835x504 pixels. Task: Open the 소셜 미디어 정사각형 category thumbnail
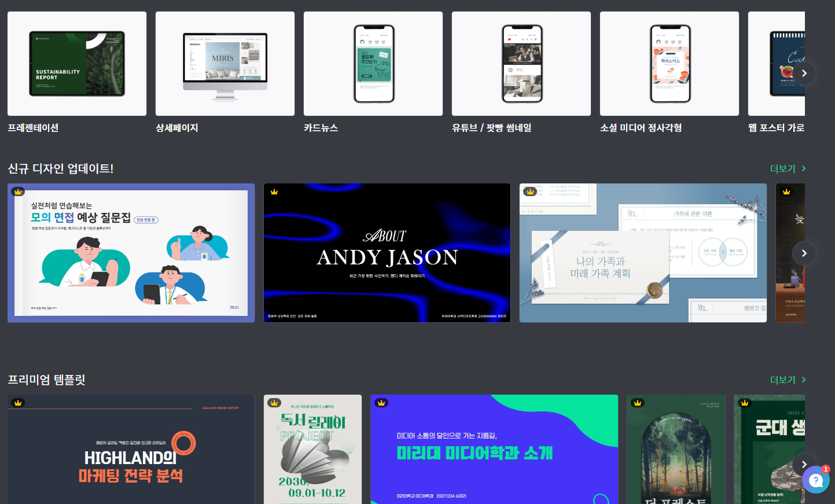tap(670, 64)
